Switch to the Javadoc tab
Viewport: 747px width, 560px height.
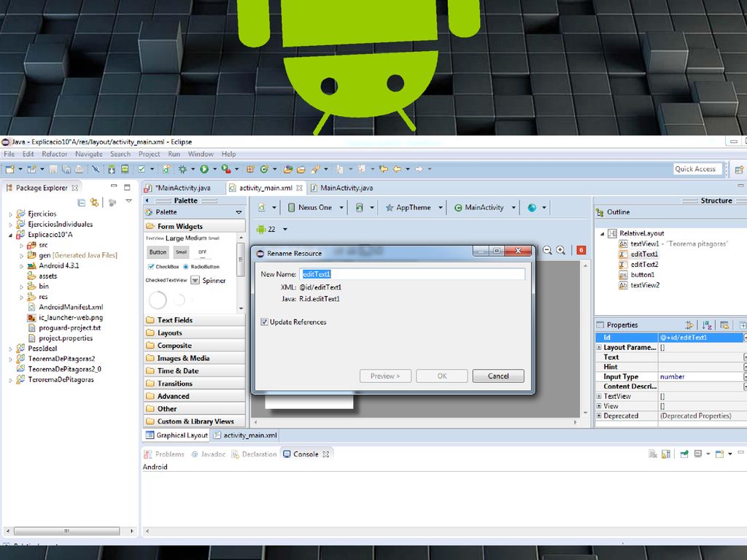pos(209,454)
